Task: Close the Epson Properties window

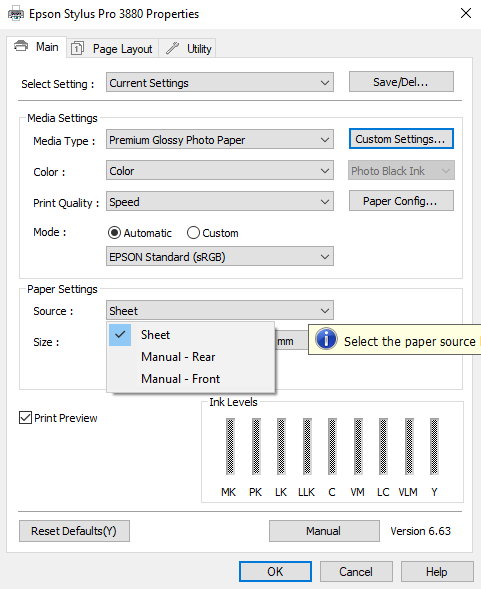Action: (x=466, y=13)
